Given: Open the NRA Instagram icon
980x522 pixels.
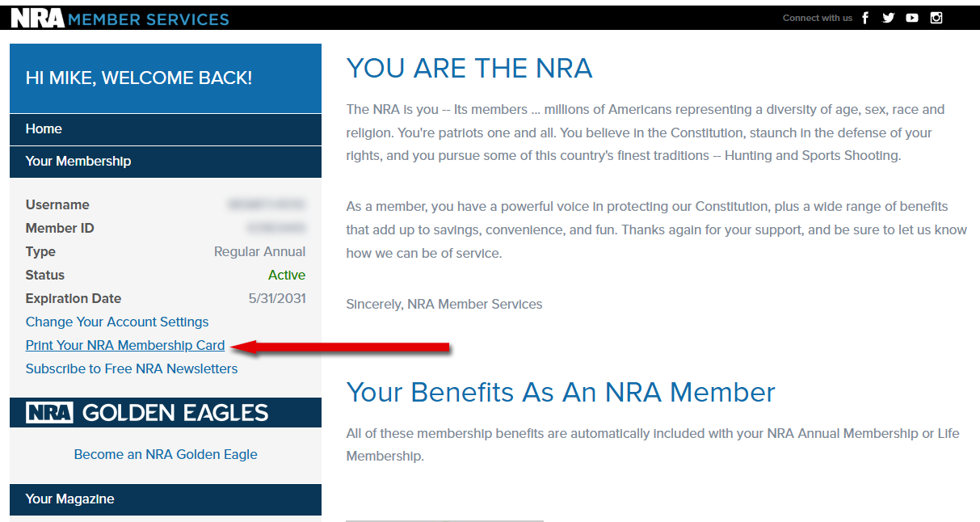Looking at the screenshot, I should 936,18.
